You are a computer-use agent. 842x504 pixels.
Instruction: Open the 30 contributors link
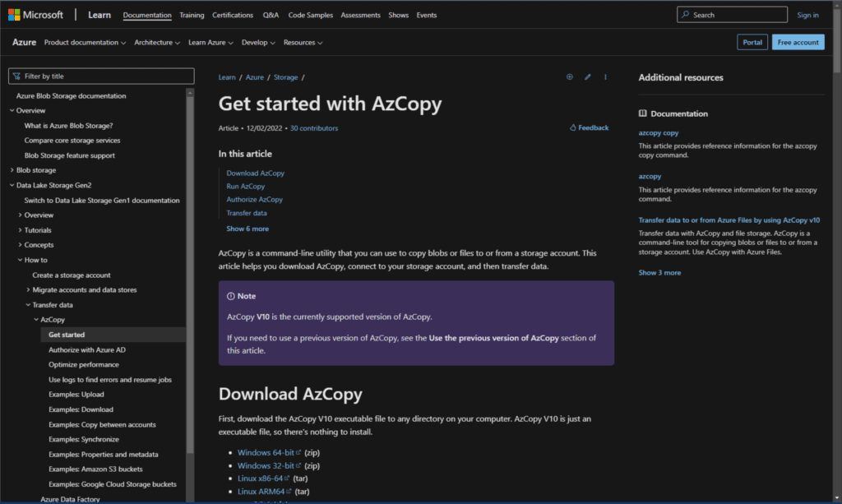tap(314, 128)
